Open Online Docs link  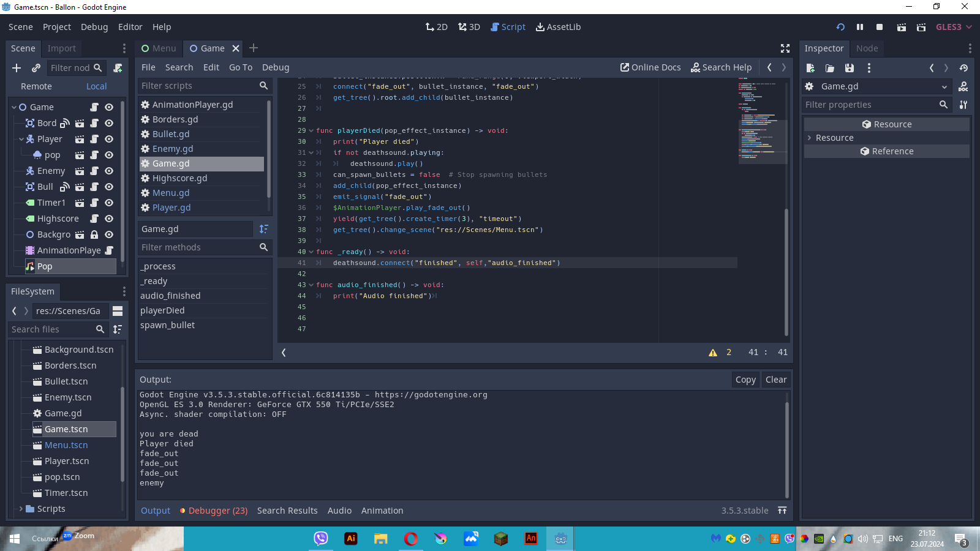tap(650, 67)
